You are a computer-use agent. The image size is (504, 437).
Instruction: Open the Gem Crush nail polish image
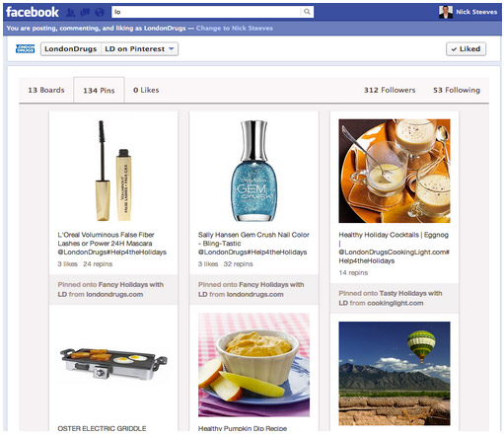(253, 171)
